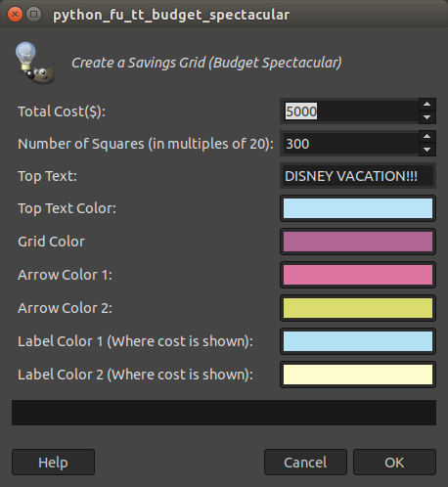Viewport: 448px width, 487px height.
Task: Click the Total Cost input field
Action: pyautogui.click(x=349, y=111)
